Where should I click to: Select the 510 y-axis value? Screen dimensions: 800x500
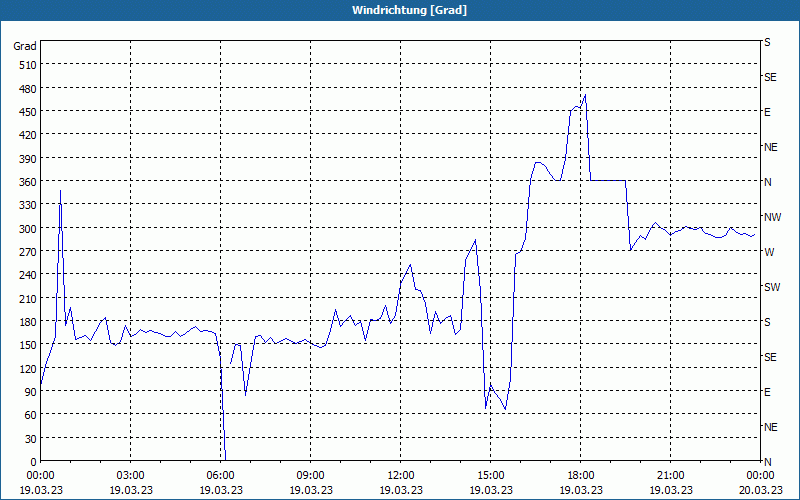(28, 65)
